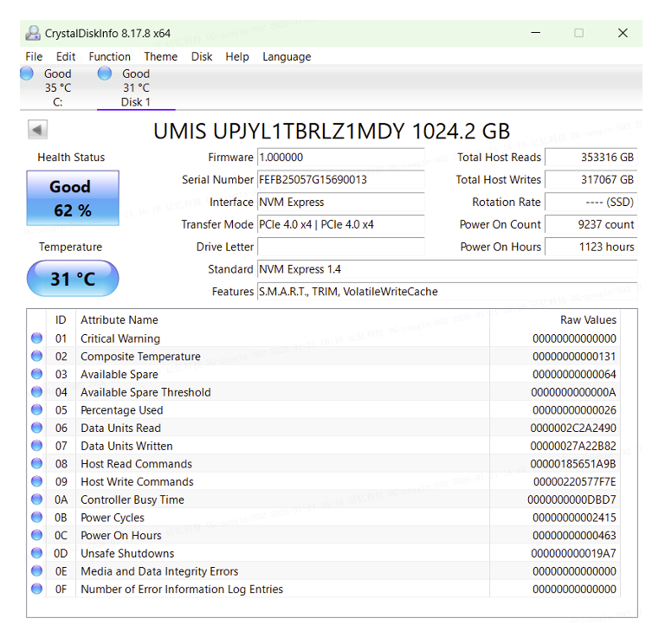Click the Error Information Log Entries orb
The width and height of the screenshot is (665, 644).
pos(37,589)
